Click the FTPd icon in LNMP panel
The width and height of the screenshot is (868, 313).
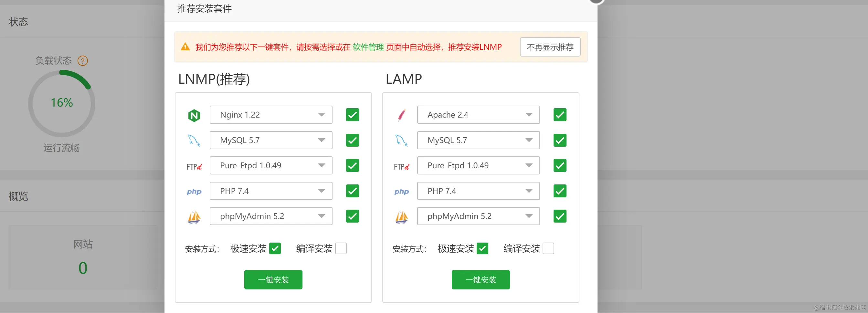194,166
